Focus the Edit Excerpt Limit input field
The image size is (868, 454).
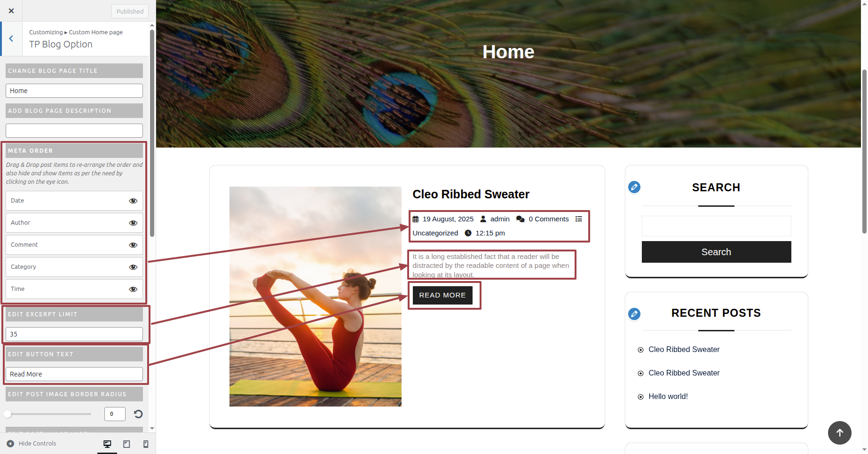(x=74, y=334)
